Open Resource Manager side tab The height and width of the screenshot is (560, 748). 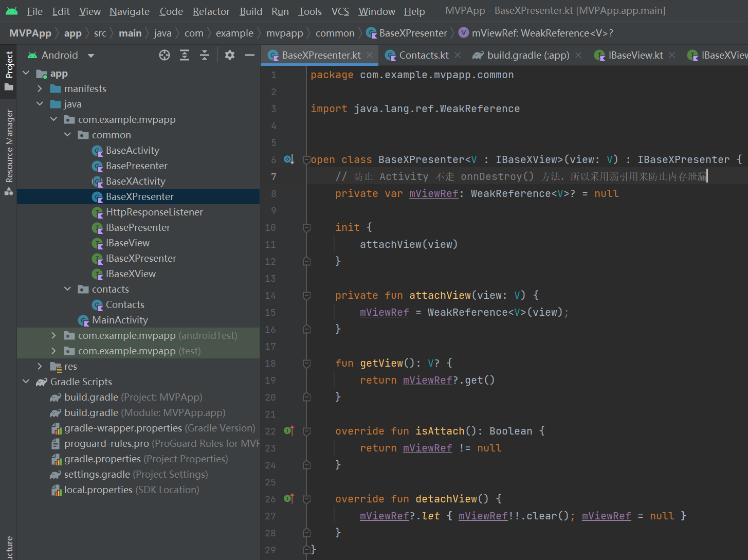9,153
